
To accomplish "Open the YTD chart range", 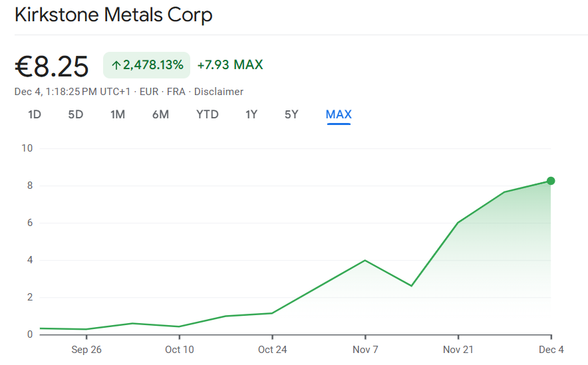I will [208, 114].
